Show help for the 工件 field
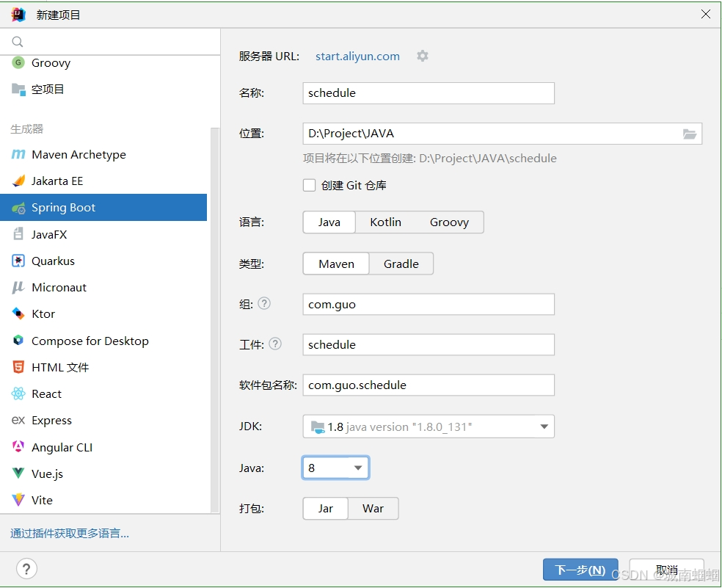Screen dimensions: 722x588 (275, 344)
